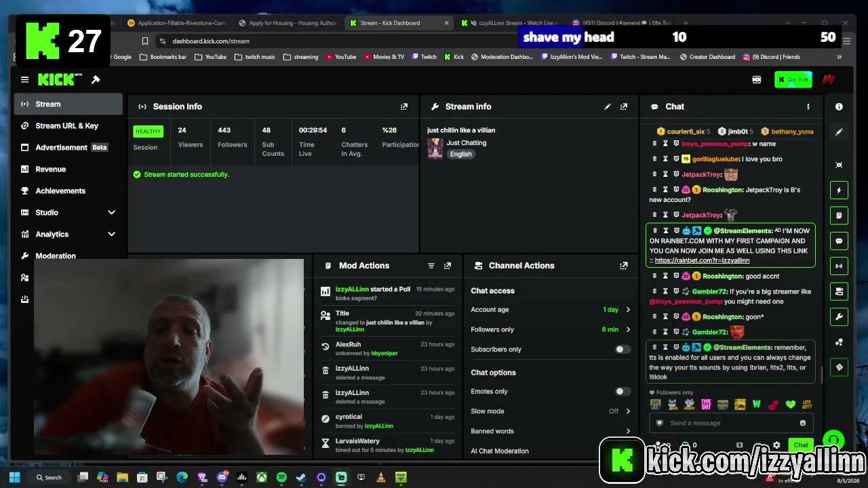Edit stream info with the pencil icon

coord(608,106)
